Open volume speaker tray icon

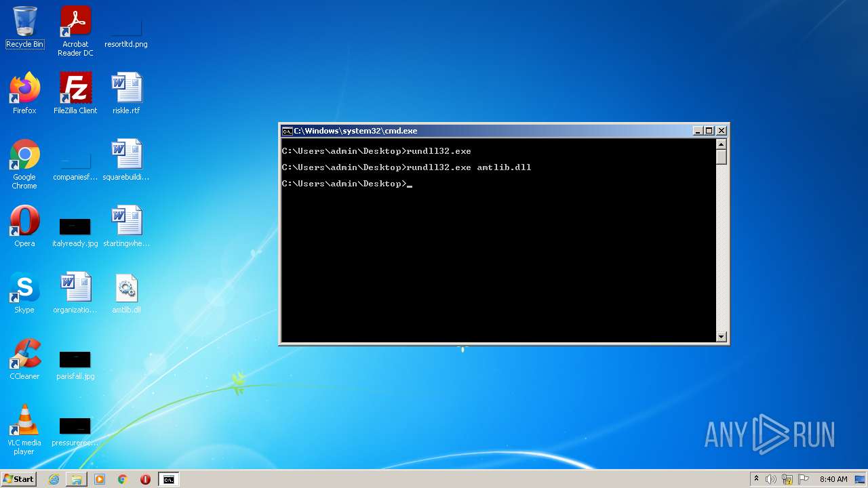[x=771, y=479]
